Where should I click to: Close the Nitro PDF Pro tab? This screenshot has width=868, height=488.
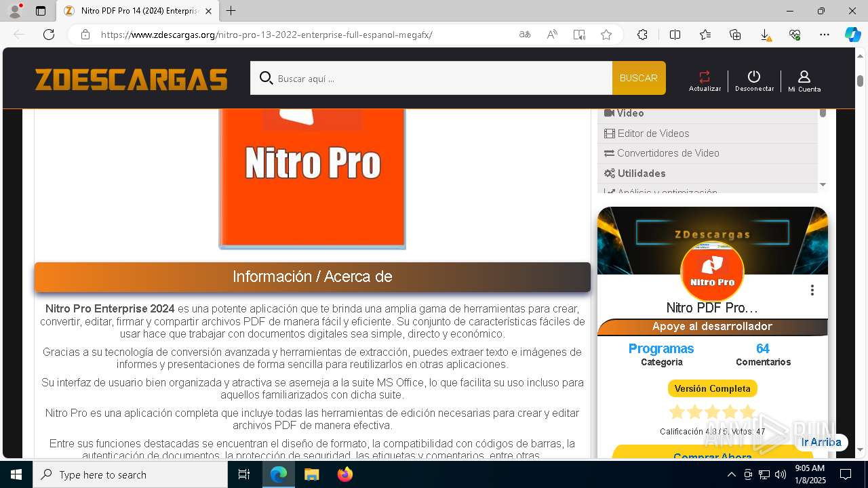pos(208,11)
